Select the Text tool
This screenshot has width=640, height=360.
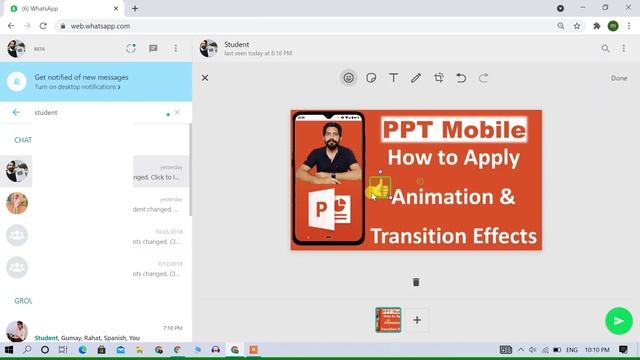click(x=393, y=78)
